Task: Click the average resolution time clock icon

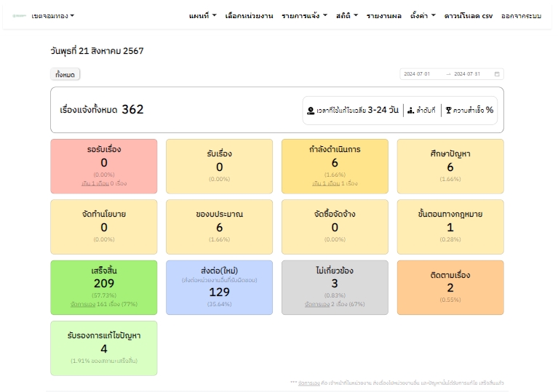Action: point(311,111)
